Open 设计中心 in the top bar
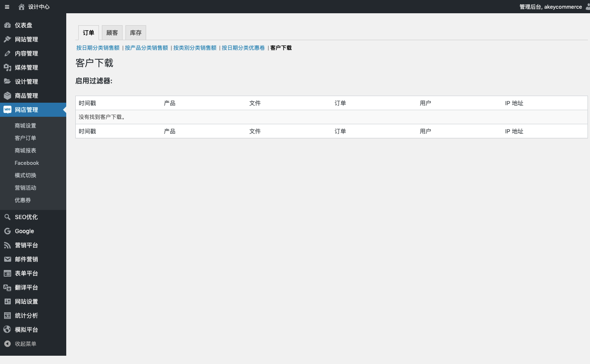Viewport: 590px width, 364px height. (x=39, y=7)
